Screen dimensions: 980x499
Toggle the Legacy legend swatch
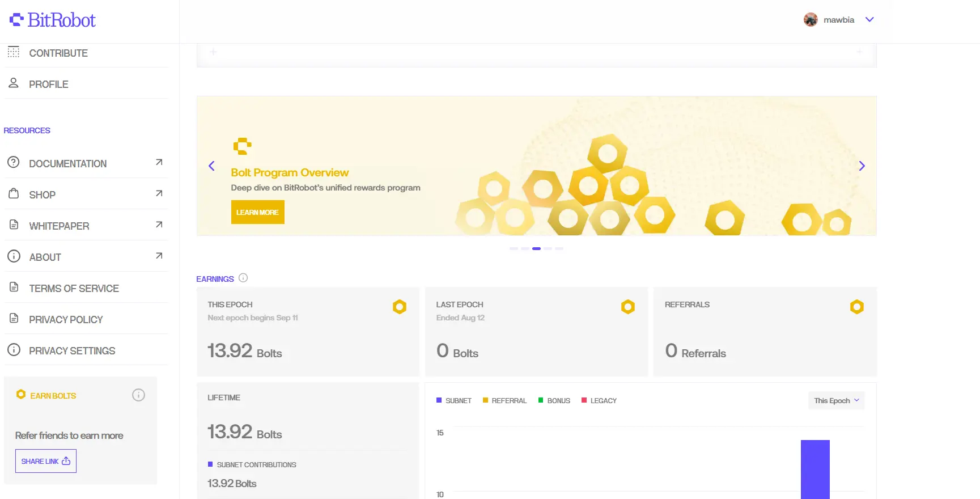[x=584, y=400]
